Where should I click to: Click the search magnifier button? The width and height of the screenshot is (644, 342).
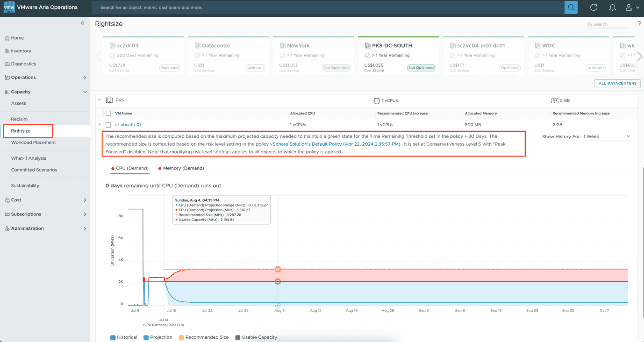(571, 7)
